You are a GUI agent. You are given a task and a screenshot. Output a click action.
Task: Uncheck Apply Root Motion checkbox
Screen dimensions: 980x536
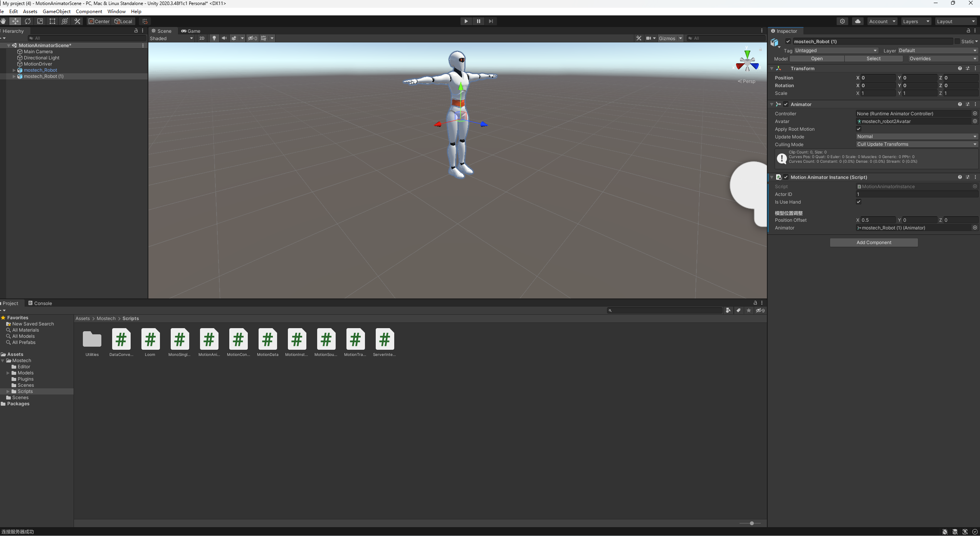pos(859,129)
